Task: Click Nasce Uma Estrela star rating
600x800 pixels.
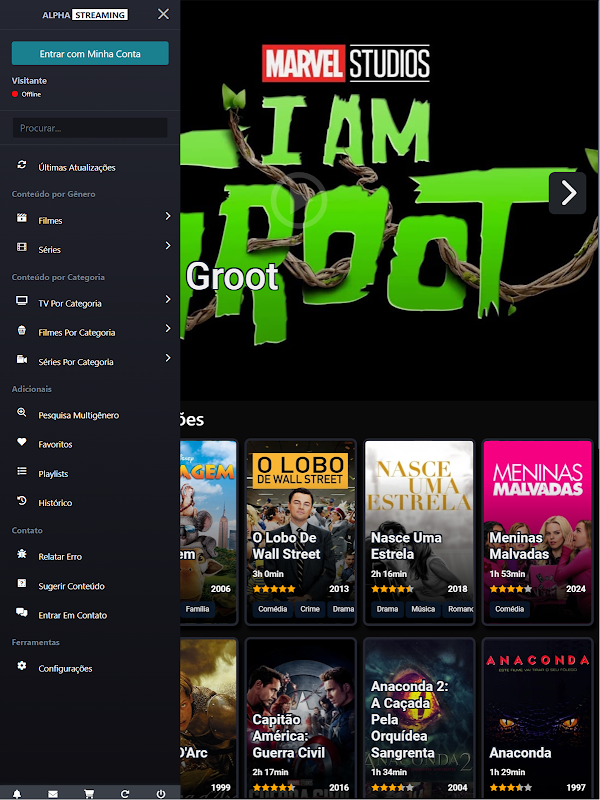Action: click(392, 589)
